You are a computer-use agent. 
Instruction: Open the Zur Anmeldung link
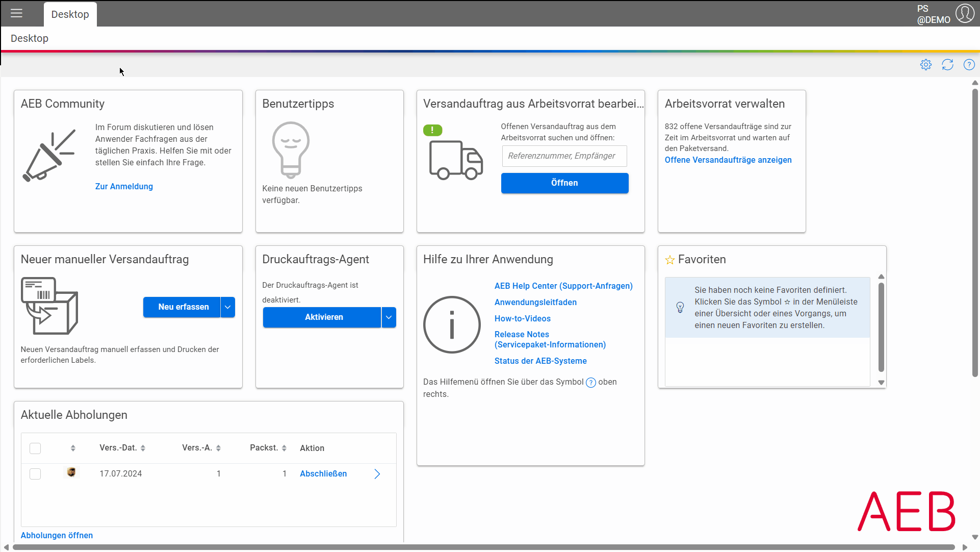pyautogui.click(x=124, y=187)
